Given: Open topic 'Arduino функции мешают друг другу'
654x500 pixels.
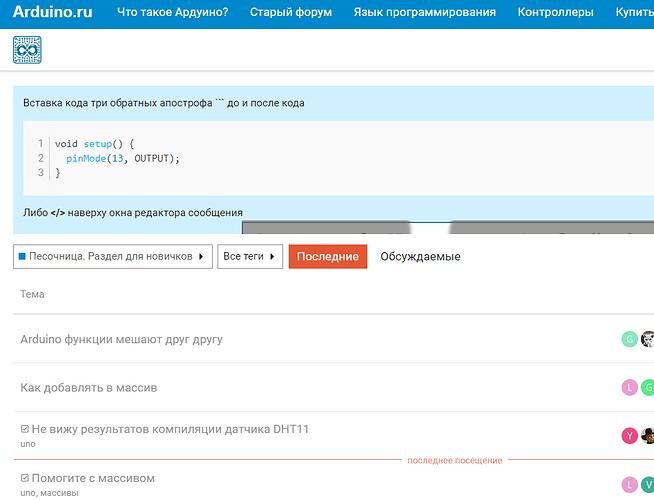Looking at the screenshot, I should [121, 339].
